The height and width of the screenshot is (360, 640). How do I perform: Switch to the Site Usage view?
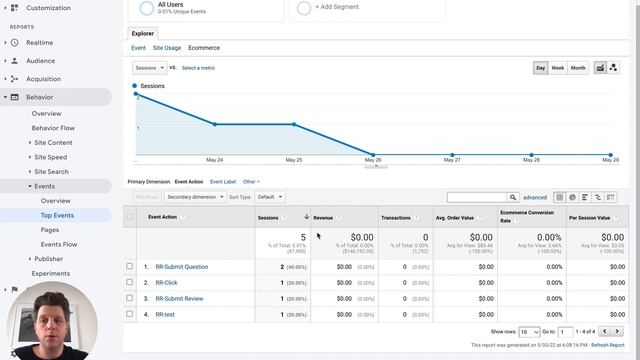pyautogui.click(x=167, y=48)
